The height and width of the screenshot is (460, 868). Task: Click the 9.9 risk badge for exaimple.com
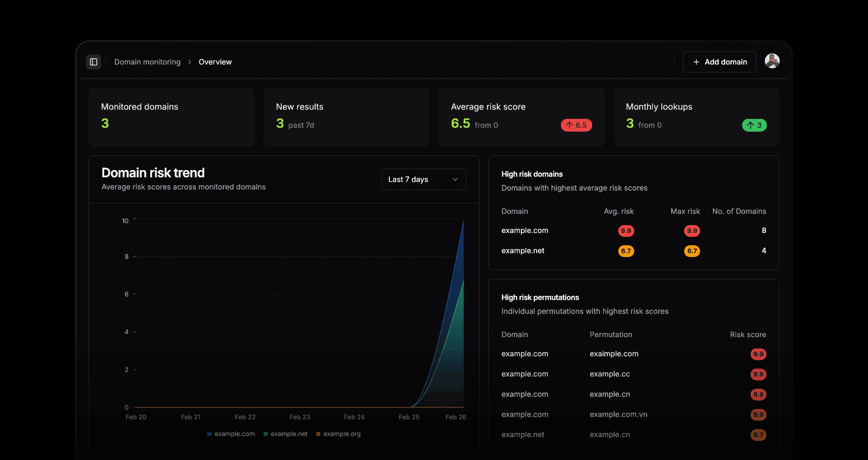point(758,354)
